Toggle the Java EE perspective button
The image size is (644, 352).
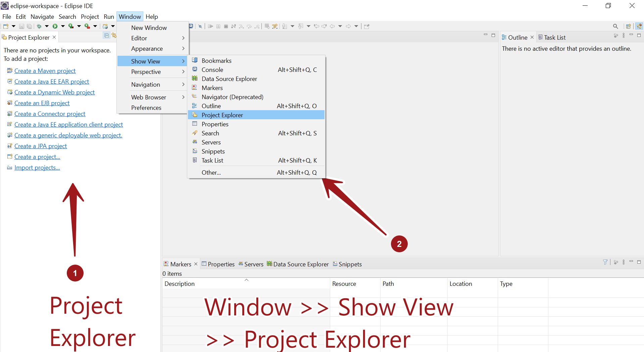point(639,26)
